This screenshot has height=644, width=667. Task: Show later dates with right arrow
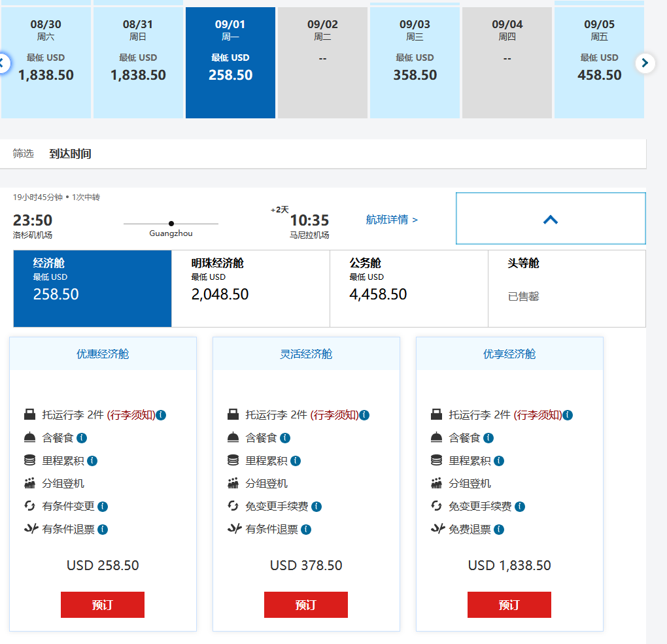pos(645,63)
